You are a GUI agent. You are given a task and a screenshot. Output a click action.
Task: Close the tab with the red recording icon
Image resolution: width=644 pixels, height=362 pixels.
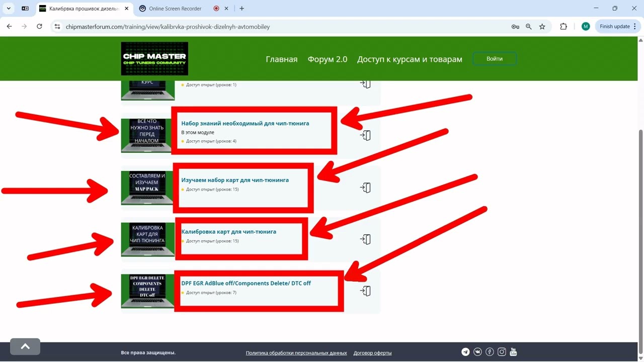226,9
